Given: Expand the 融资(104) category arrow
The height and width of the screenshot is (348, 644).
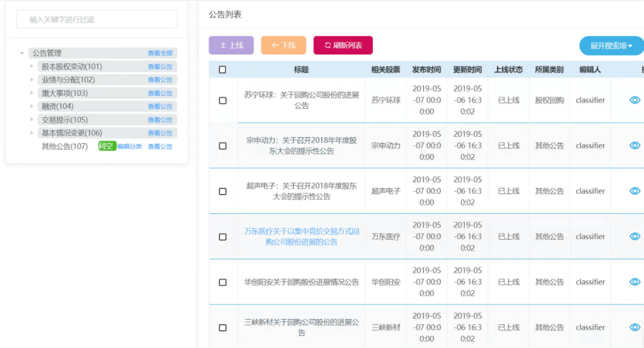Looking at the screenshot, I should click(32, 106).
